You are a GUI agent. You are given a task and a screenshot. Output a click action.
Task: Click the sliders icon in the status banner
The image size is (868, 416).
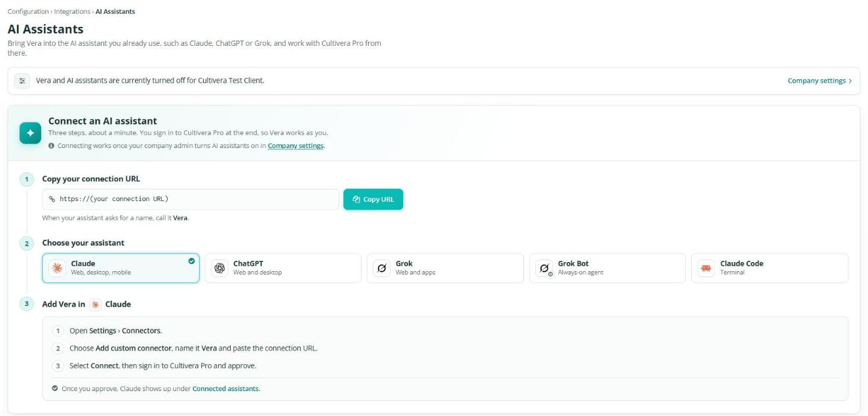pyautogui.click(x=22, y=81)
